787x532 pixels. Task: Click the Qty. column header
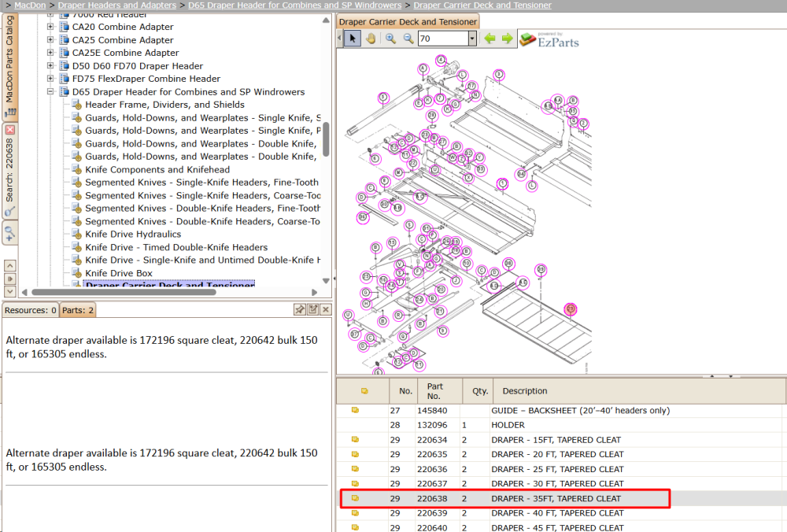(478, 391)
